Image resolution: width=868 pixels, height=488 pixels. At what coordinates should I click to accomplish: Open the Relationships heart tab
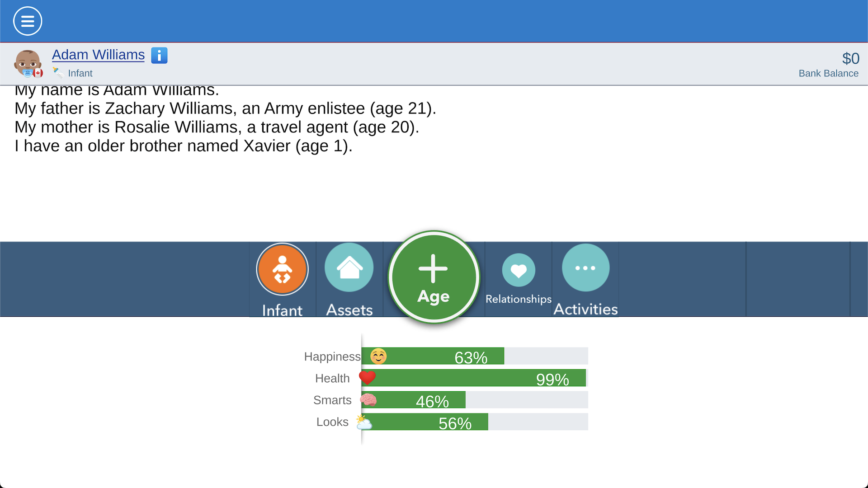click(519, 279)
